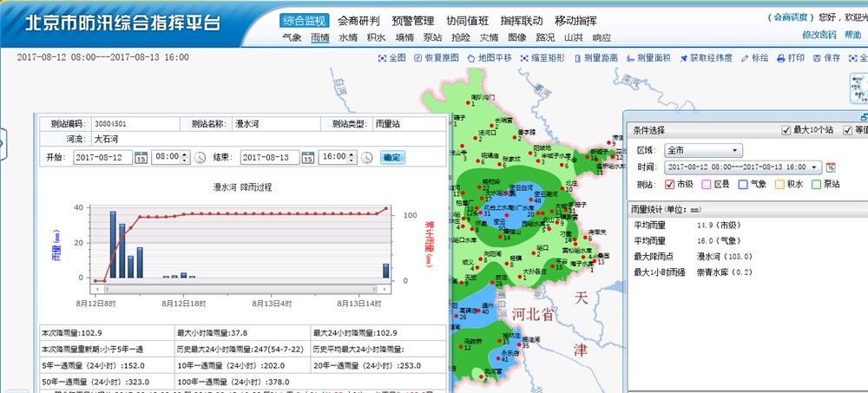Toggle the 最大10个站 checkbox
The height and width of the screenshot is (393, 868).
coord(786,130)
